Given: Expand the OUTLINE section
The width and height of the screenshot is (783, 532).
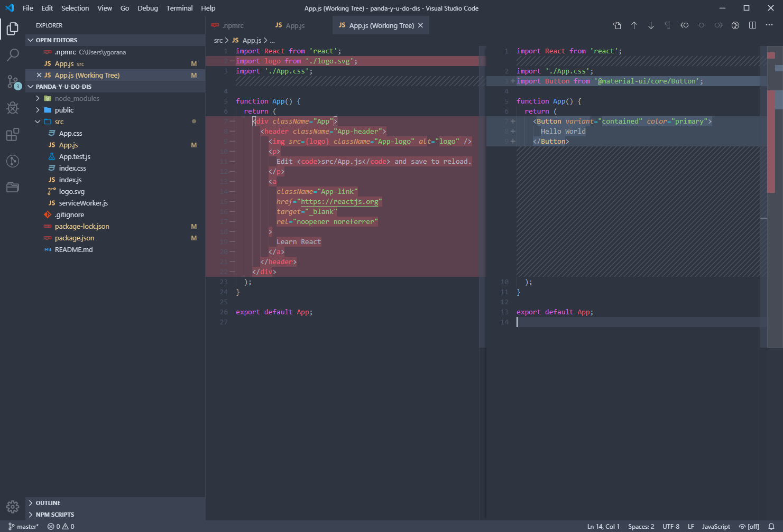Looking at the screenshot, I should (x=115, y=503).
